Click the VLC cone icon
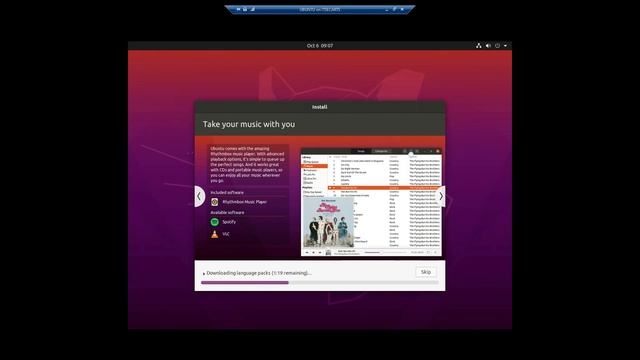The image size is (640, 360). 215,234
